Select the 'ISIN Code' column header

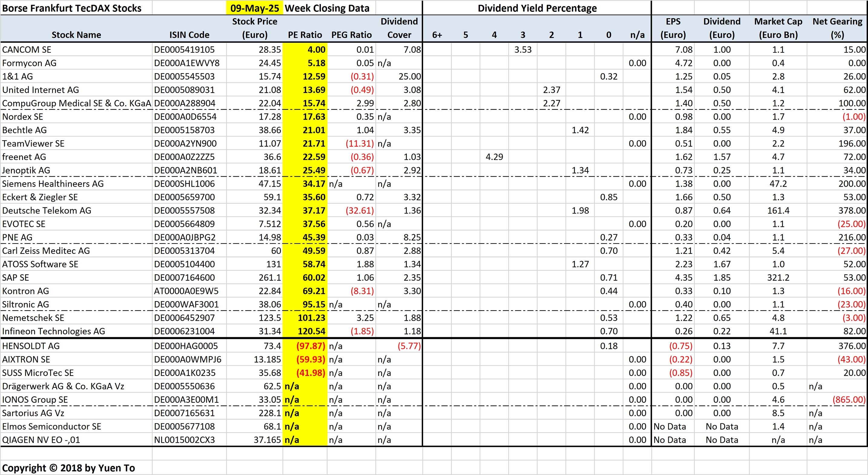pyautogui.click(x=189, y=35)
